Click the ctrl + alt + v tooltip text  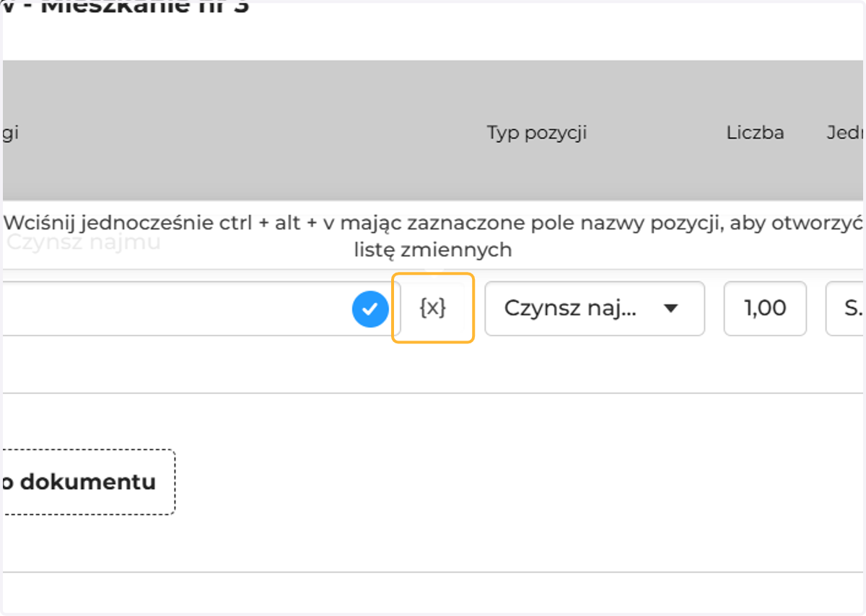click(434, 236)
